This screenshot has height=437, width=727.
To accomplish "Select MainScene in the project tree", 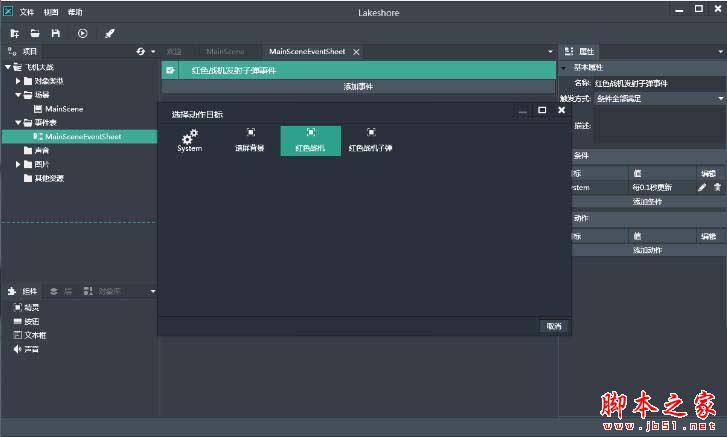I will [59, 109].
